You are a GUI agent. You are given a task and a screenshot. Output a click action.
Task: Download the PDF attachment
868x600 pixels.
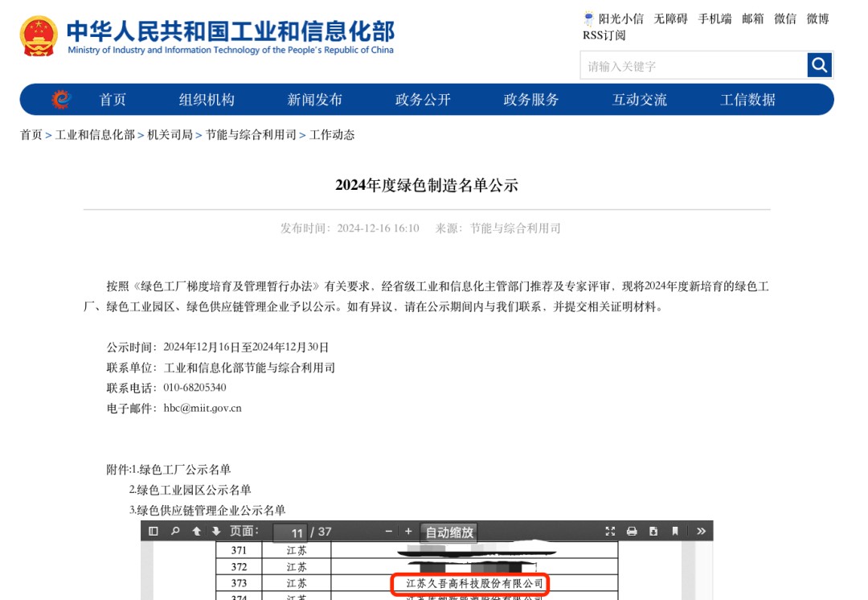[653, 532]
